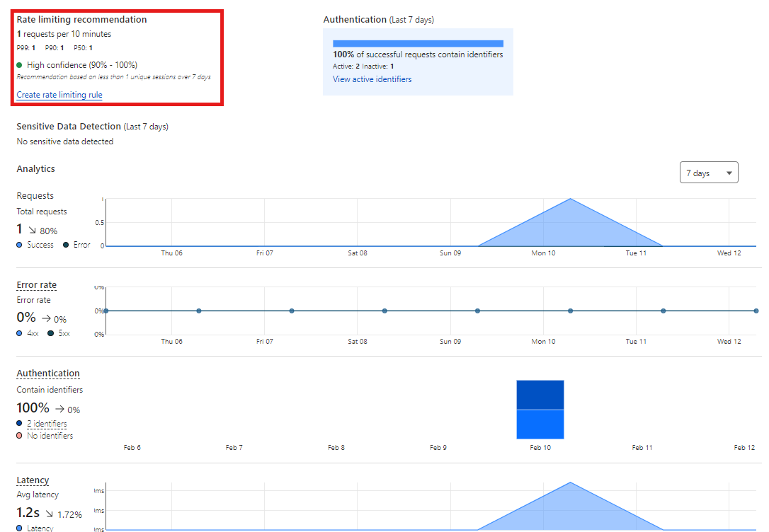The height and width of the screenshot is (532, 769).
Task: Open the View active identifiers link
Action: (x=372, y=79)
